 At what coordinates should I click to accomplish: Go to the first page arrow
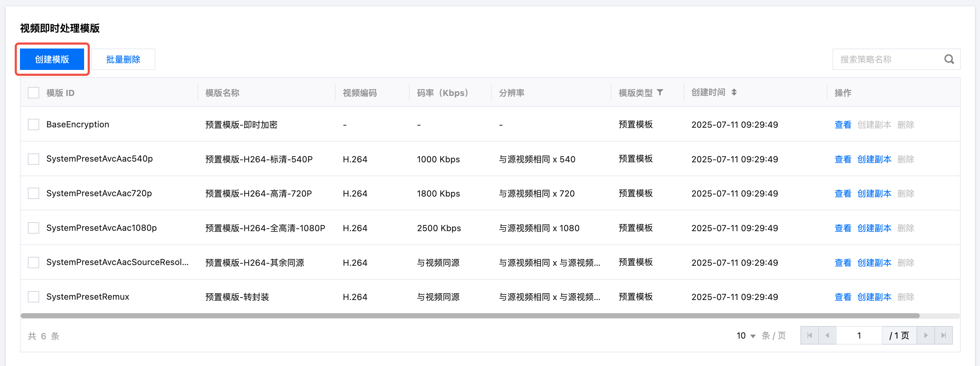(x=810, y=336)
